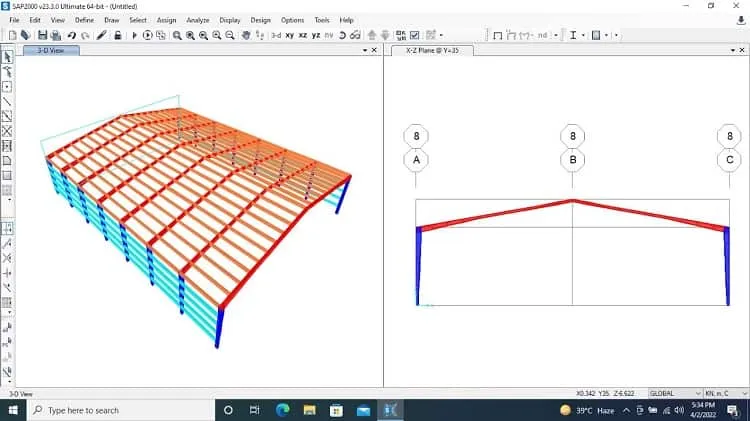Select the 3-D View tab
The width and height of the screenshot is (750, 421).
point(51,50)
